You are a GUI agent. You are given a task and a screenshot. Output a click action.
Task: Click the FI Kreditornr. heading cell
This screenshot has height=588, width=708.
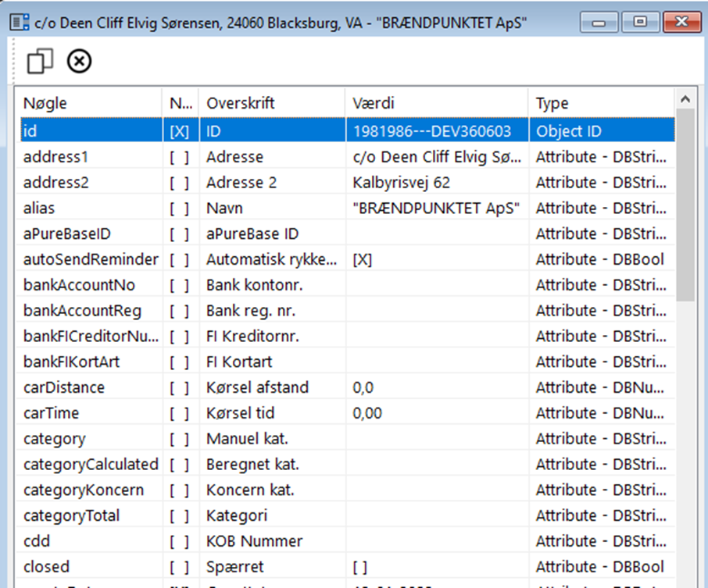tap(272, 337)
